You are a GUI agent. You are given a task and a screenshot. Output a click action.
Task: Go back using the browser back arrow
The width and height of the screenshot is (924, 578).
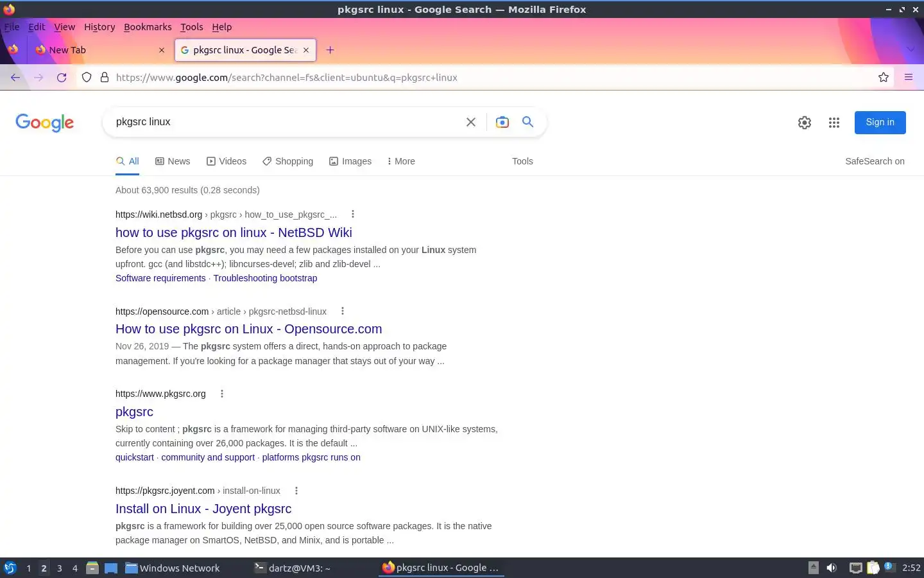(x=15, y=78)
